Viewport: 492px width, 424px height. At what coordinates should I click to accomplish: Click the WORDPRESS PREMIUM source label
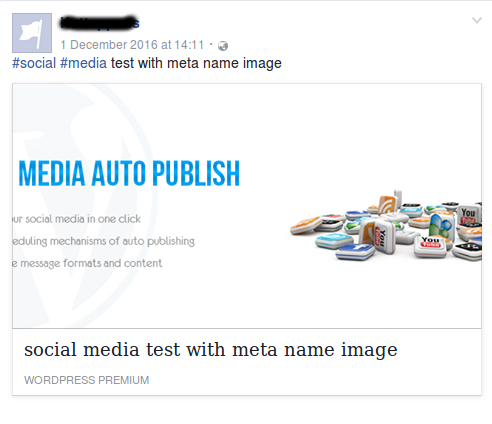tap(87, 380)
